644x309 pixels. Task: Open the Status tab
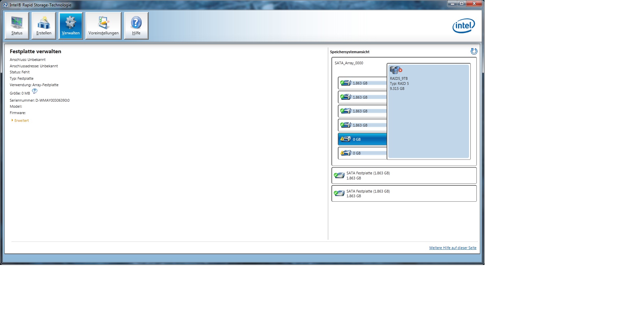click(17, 26)
